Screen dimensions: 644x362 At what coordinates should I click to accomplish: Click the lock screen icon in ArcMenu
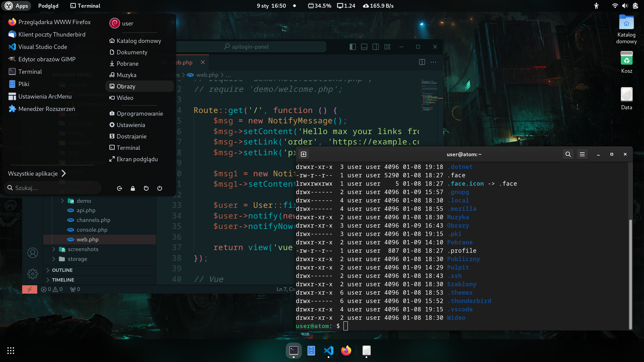(133, 188)
